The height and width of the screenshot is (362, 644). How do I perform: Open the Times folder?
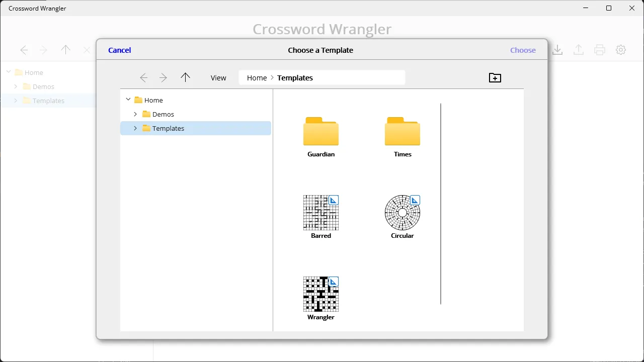click(403, 131)
